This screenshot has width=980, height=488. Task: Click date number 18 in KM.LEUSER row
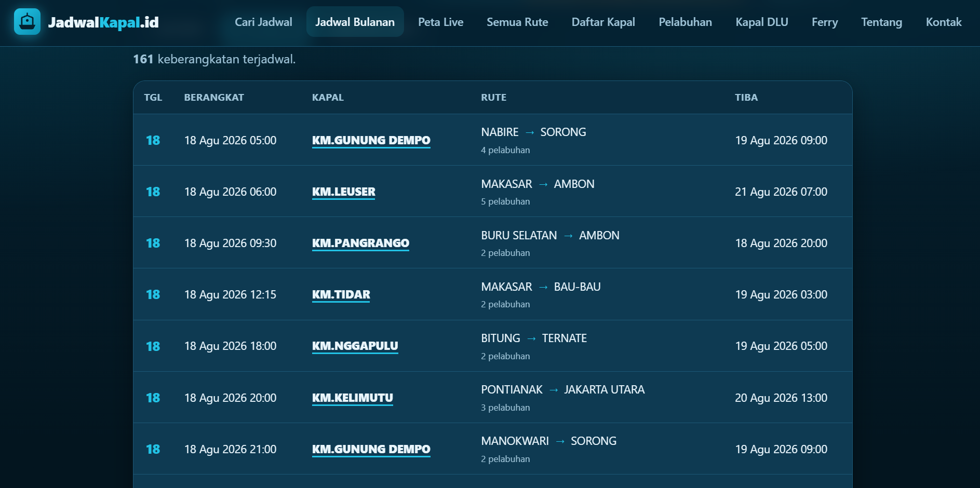153,192
